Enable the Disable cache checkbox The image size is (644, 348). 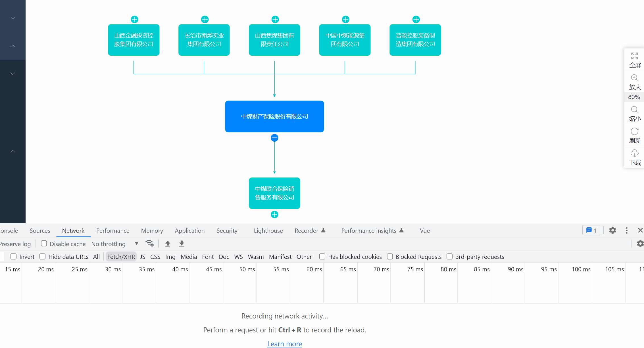(44, 244)
